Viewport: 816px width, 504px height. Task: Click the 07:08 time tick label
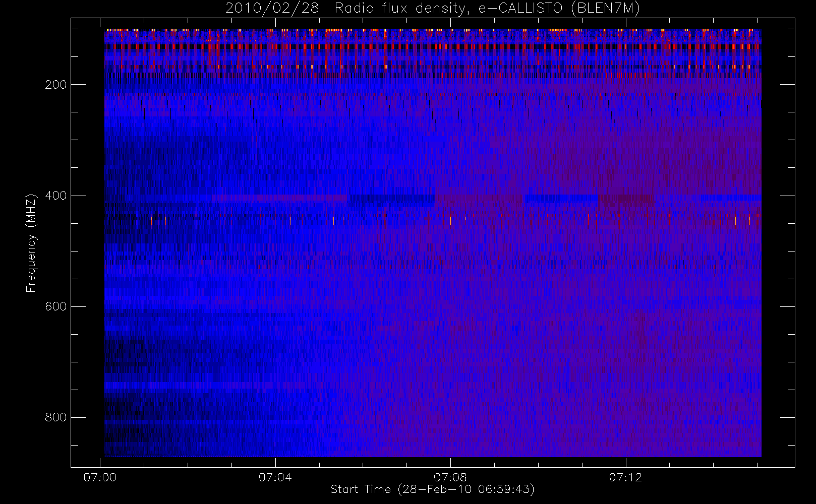coord(450,477)
